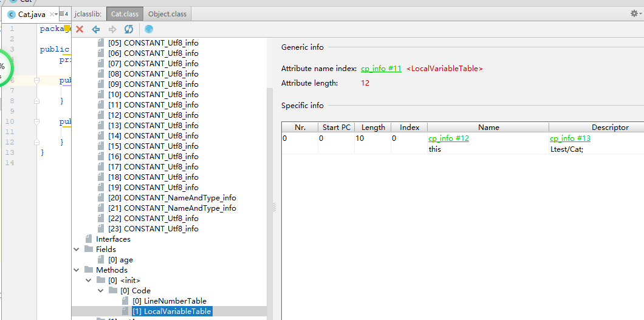Click the attribute length value 12
The height and width of the screenshot is (320, 644).
(x=365, y=83)
